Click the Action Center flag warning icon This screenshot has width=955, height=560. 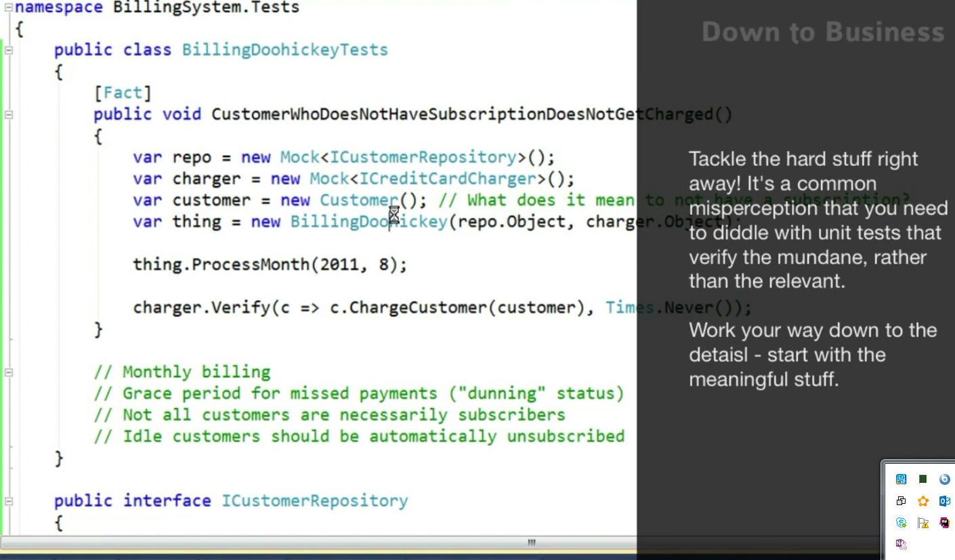tap(922, 522)
